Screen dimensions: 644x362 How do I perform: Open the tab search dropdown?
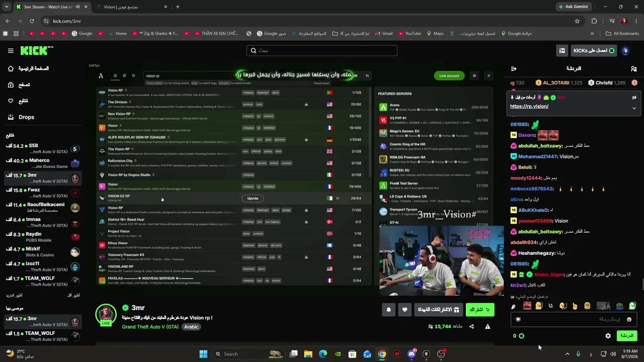point(7,7)
